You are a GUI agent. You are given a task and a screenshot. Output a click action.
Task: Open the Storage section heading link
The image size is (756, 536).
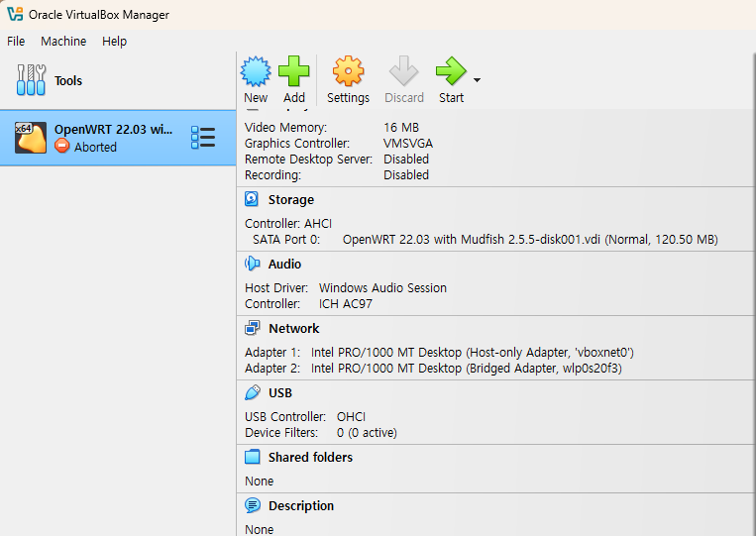(290, 199)
